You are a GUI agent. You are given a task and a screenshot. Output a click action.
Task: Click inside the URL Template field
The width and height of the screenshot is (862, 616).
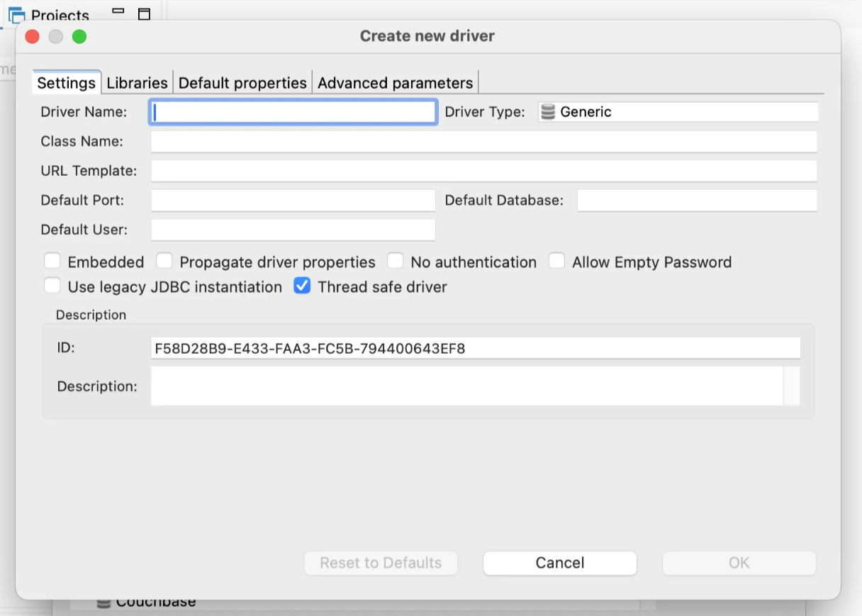tap(483, 171)
